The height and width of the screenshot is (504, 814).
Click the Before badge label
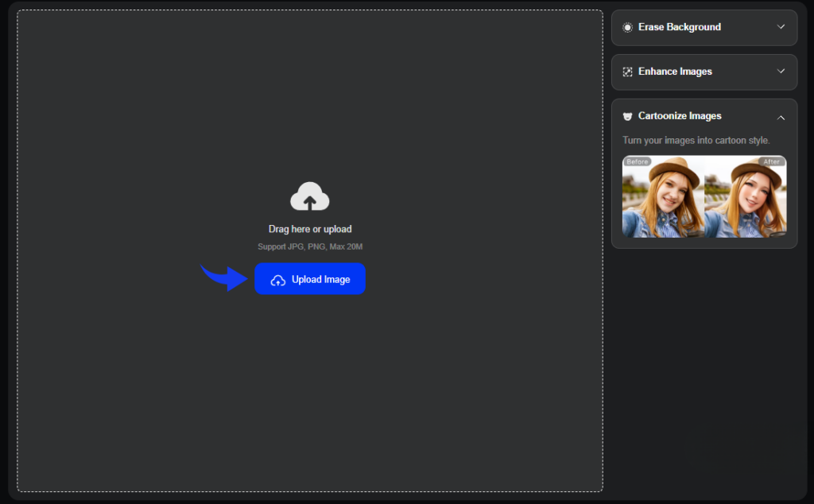[637, 161]
